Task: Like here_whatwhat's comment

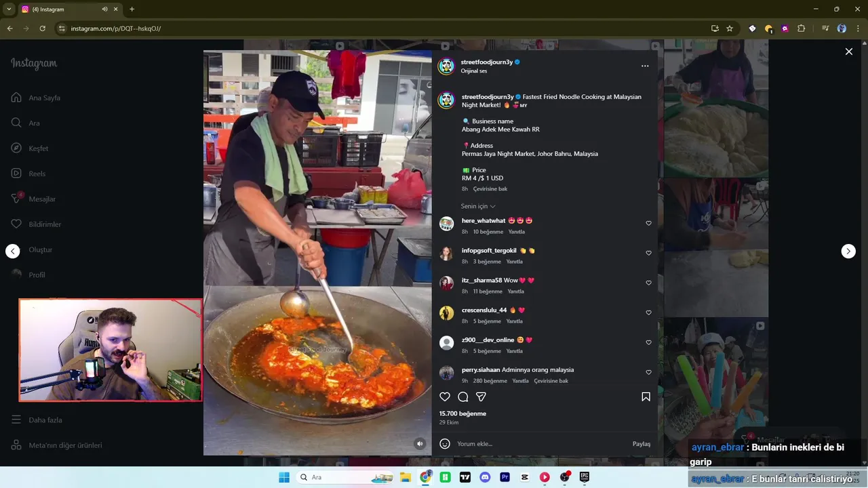Action: pyautogui.click(x=648, y=223)
